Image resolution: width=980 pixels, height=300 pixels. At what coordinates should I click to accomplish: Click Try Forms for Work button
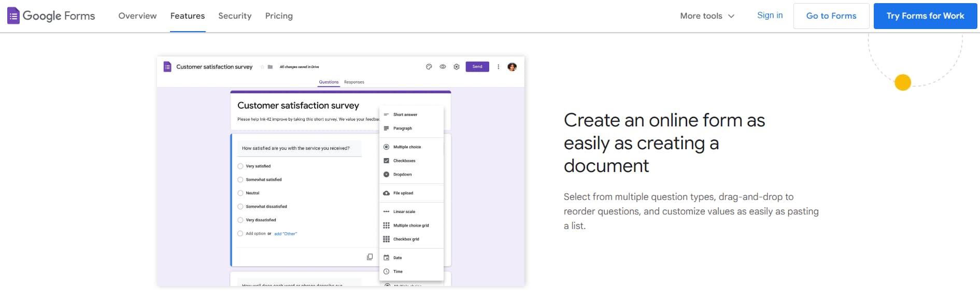(925, 16)
